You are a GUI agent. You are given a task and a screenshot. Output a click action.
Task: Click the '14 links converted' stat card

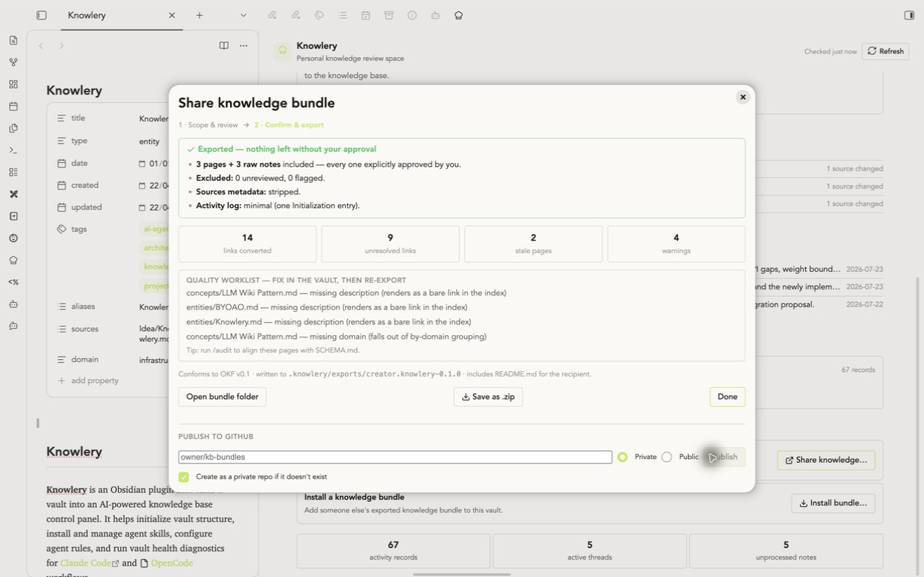point(247,244)
